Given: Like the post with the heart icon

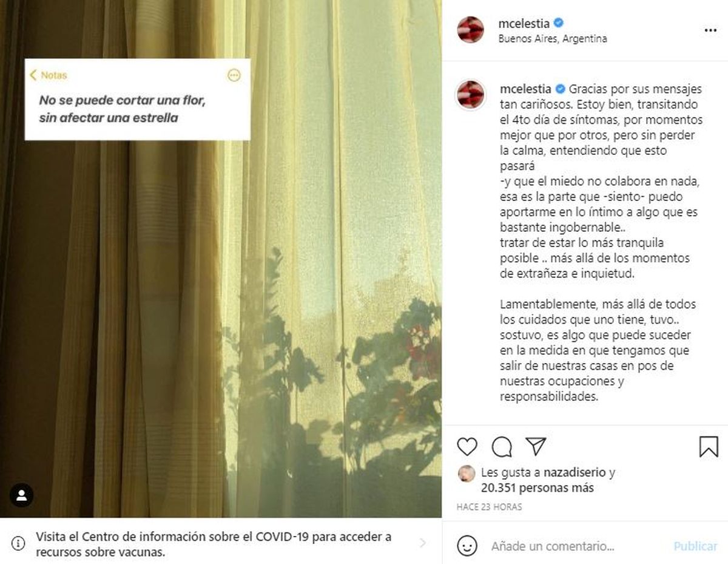Looking at the screenshot, I should [x=467, y=446].
